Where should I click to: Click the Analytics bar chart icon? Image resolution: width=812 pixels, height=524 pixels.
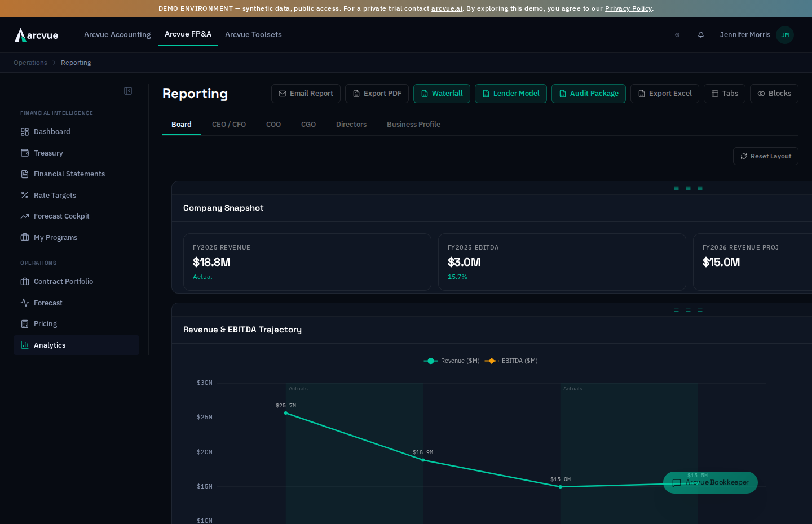tap(25, 345)
